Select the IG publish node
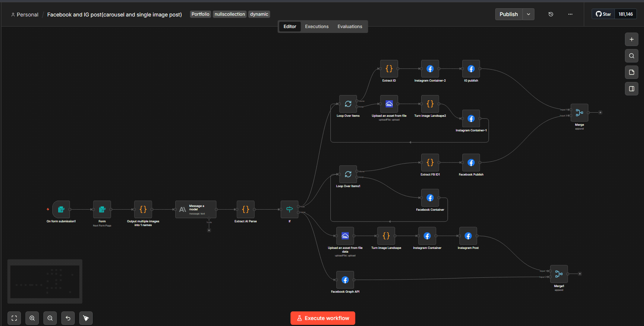 [x=471, y=69]
